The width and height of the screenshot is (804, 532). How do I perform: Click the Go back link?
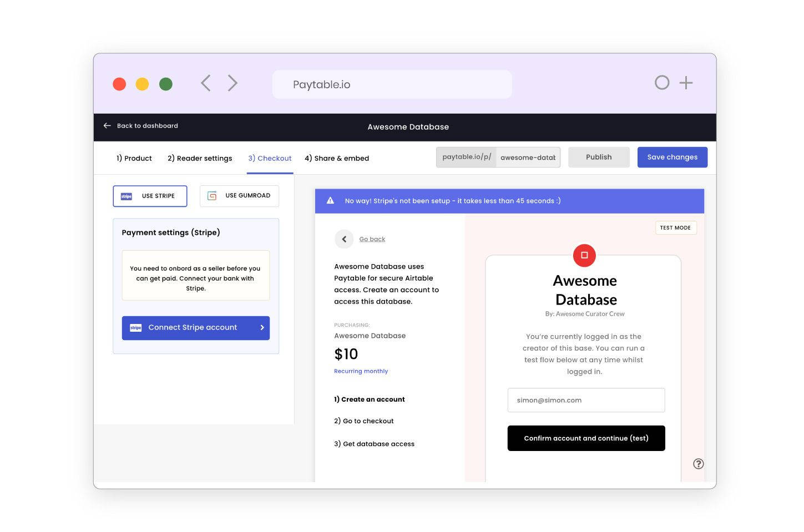click(372, 239)
